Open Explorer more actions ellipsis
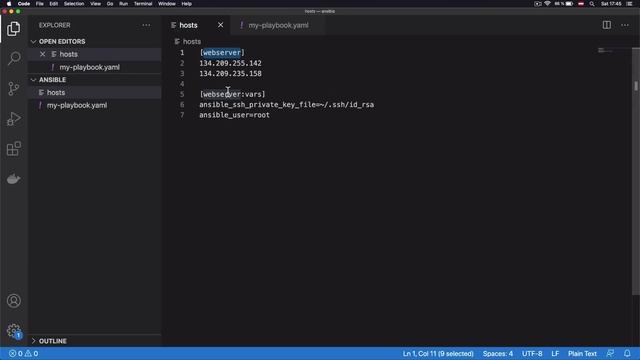 click(x=146, y=25)
